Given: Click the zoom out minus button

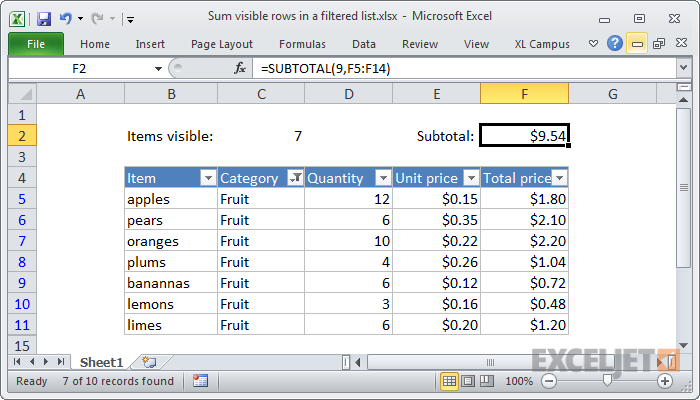Looking at the screenshot, I should pos(549,381).
